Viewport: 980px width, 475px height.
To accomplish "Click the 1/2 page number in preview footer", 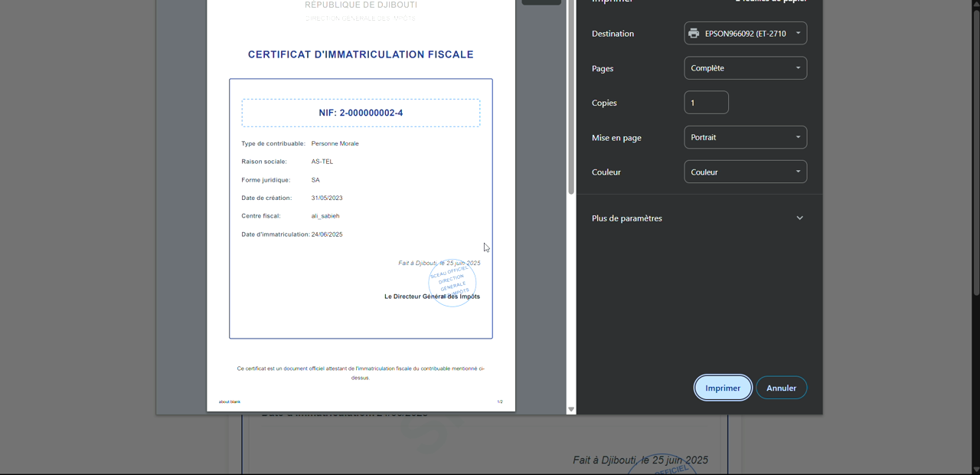I will click(500, 401).
